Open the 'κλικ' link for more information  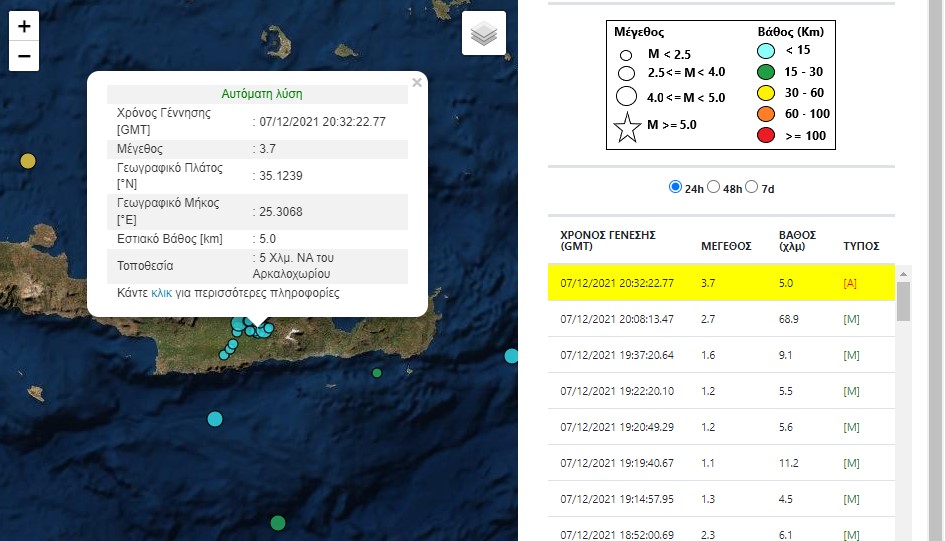point(161,293)
